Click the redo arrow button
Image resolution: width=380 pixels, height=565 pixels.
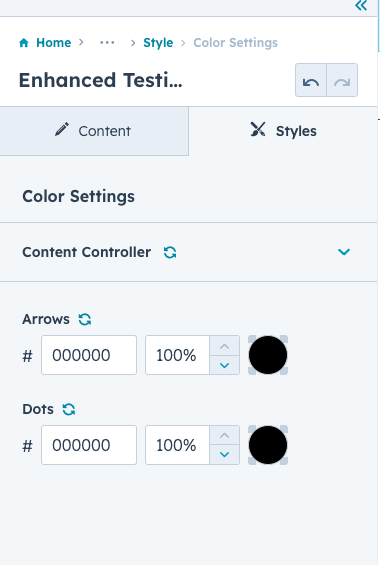click(342, 80)
